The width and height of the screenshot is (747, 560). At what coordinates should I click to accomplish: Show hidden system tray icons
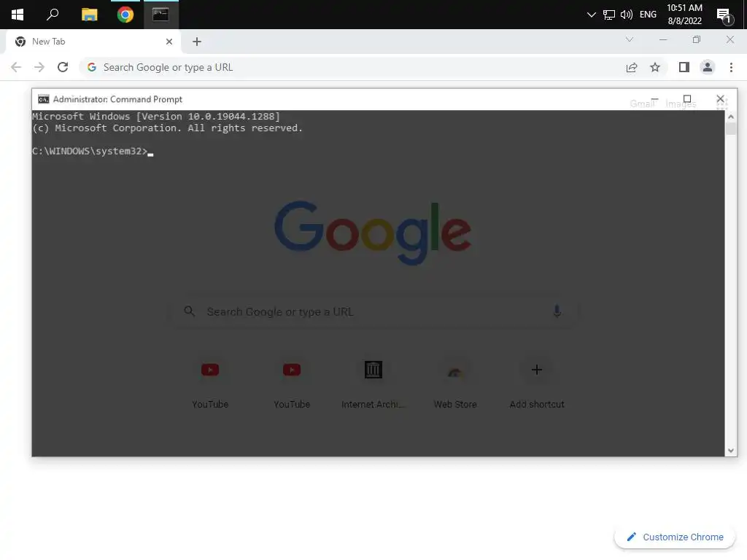click(x=591, y=15)
